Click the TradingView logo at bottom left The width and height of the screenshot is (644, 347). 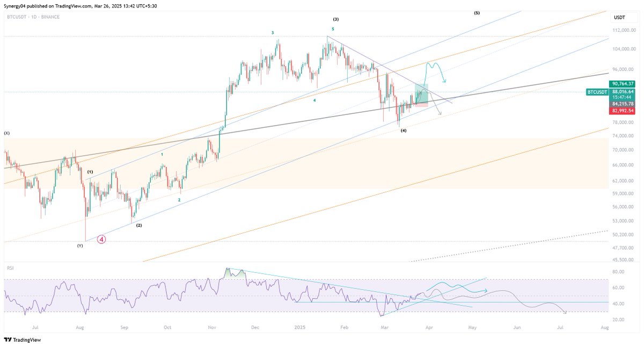(x=22, y=339)
